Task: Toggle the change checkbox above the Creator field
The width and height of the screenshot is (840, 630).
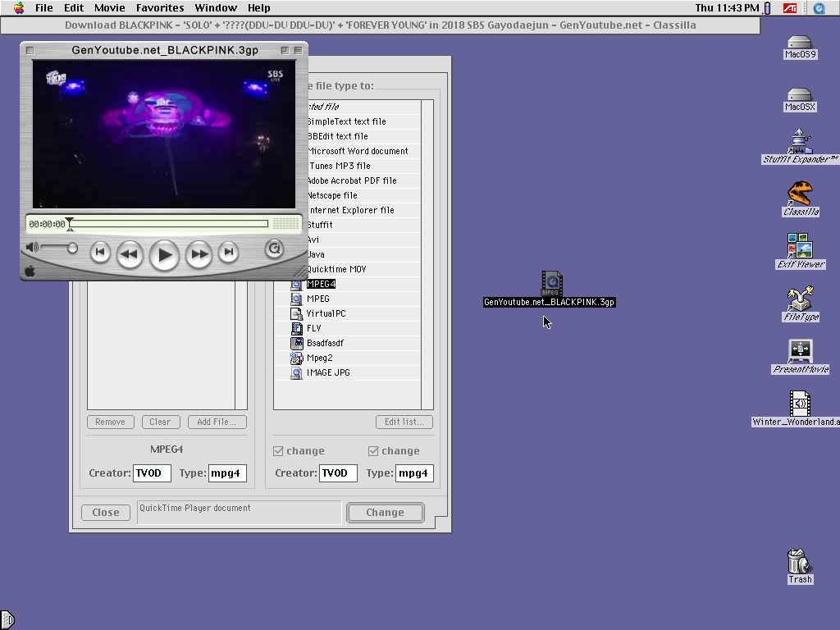Action: 279,451
